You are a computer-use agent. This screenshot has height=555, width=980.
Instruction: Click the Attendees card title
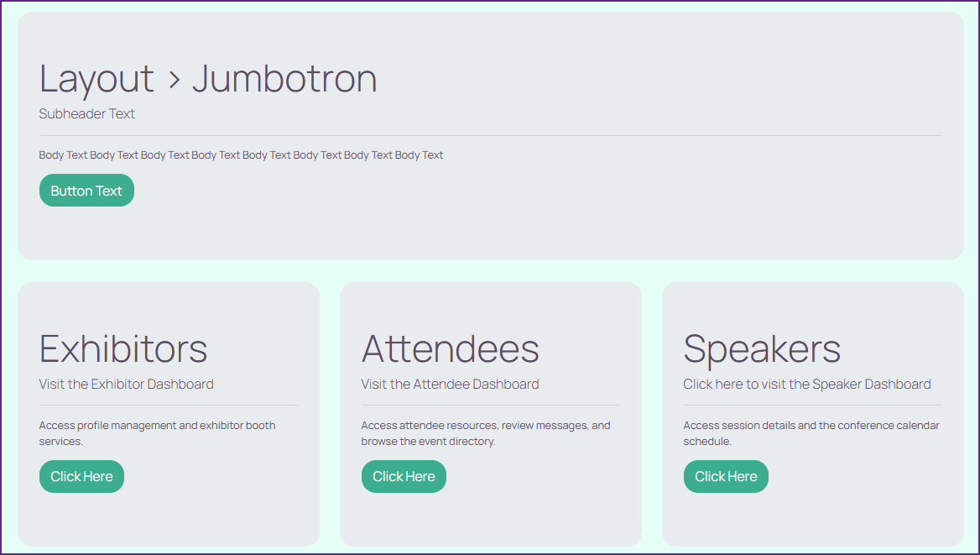(x=451, y=348)
